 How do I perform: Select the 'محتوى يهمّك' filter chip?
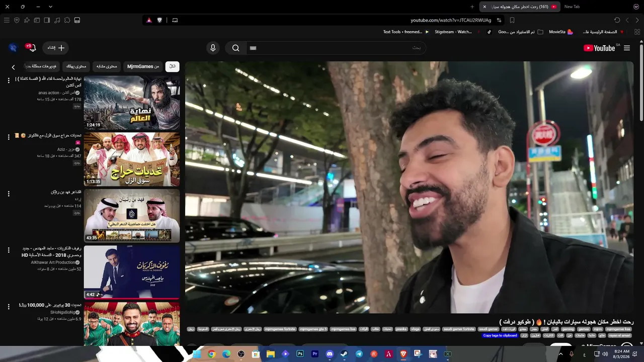coord(76,66)
